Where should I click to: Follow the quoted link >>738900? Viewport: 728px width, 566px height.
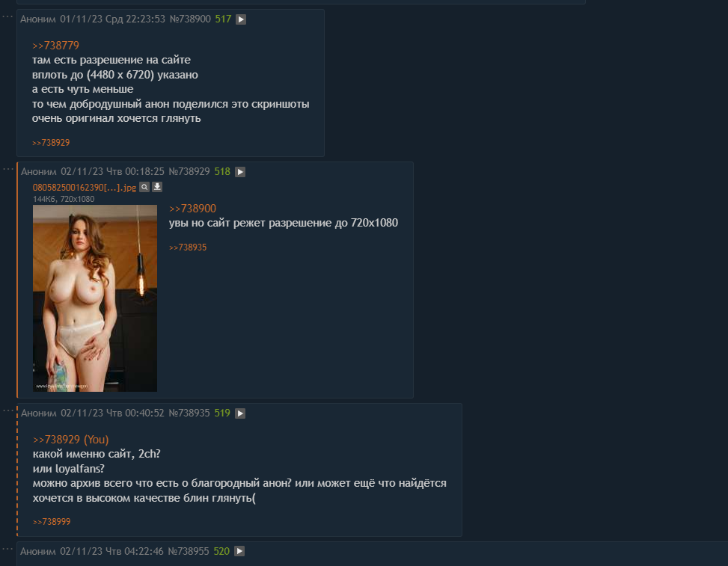tap(193, 209)
